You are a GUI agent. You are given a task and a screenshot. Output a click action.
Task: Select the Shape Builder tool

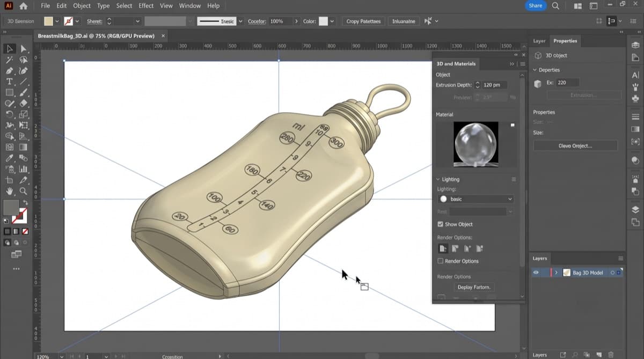tap(9, 136)
